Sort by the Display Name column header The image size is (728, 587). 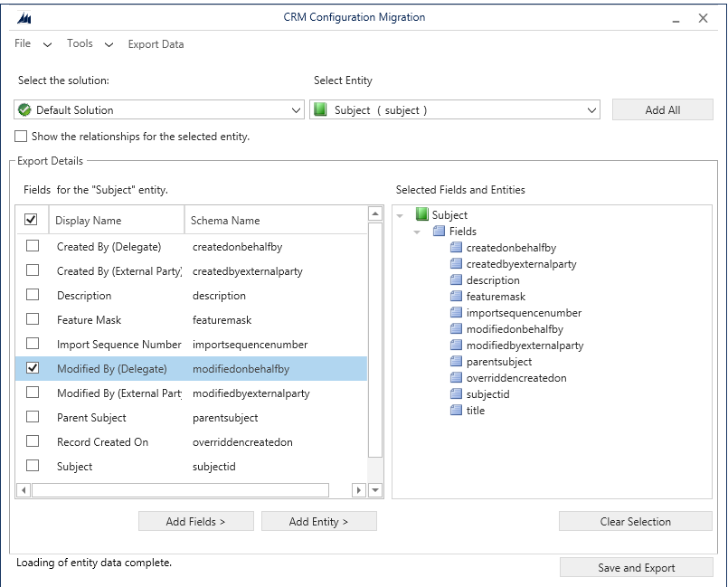[117, 220]
